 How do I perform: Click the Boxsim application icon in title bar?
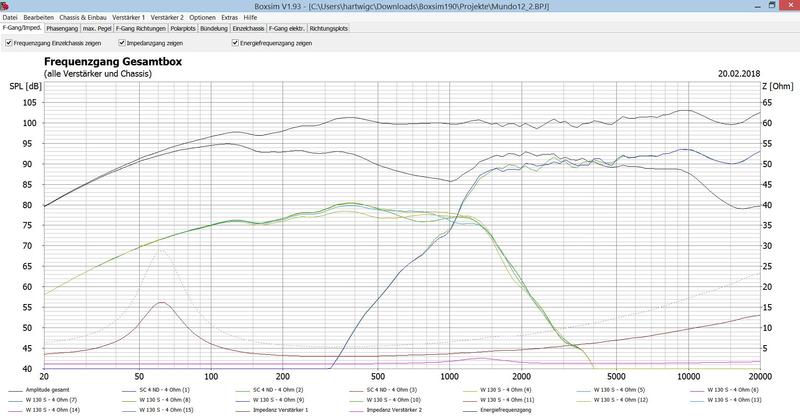(x=5, y=5)
